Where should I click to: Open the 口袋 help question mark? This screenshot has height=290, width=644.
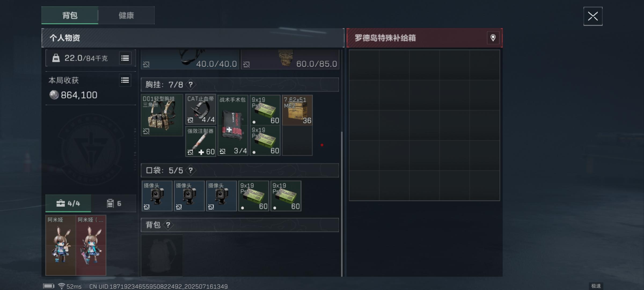click(191, 171)
